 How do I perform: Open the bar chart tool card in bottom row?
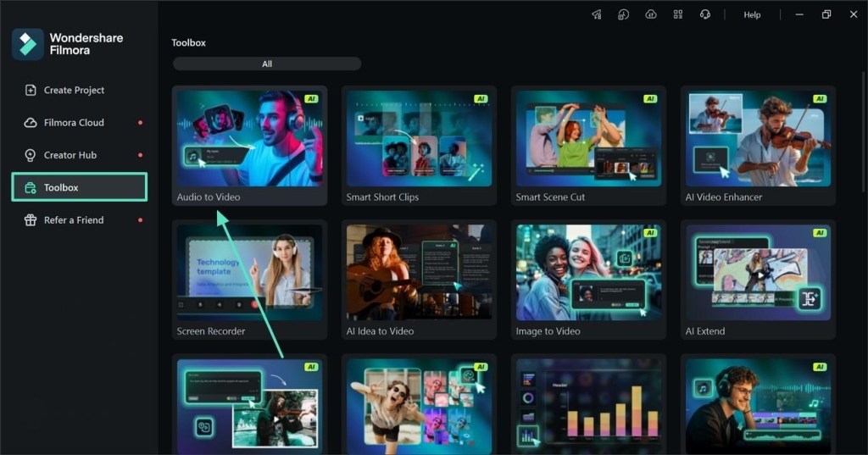click(588, 407)
